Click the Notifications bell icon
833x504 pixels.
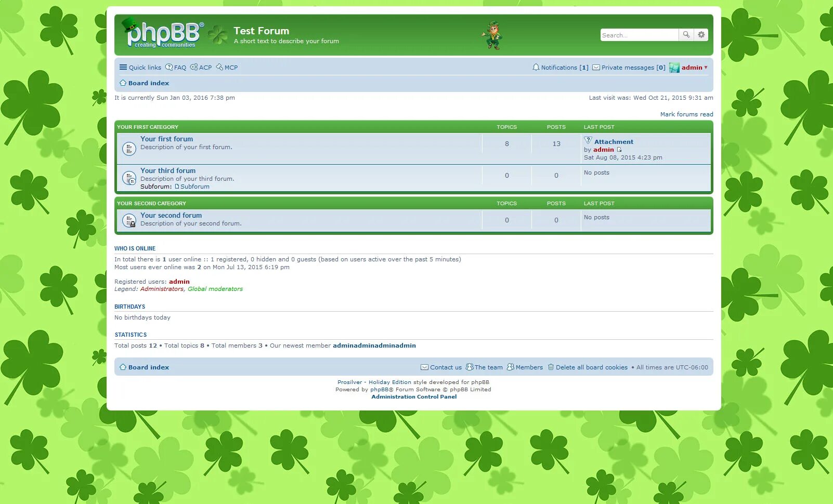[536, 68]
